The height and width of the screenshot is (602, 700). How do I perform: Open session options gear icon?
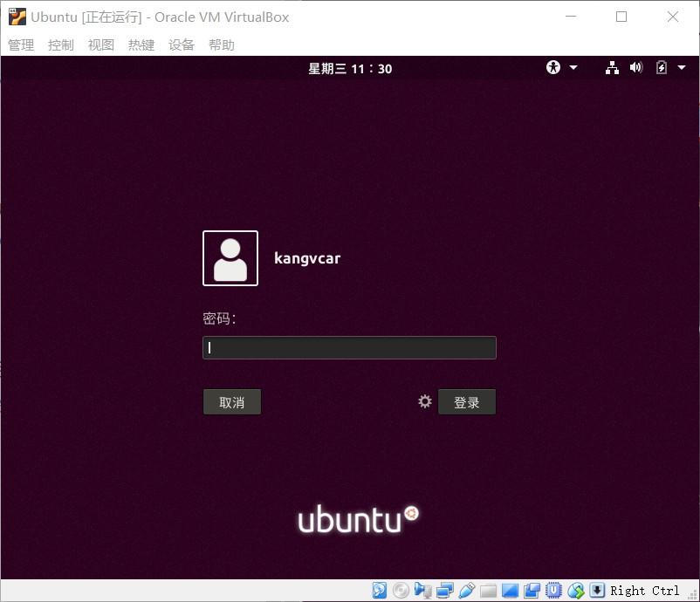[424, 401]
